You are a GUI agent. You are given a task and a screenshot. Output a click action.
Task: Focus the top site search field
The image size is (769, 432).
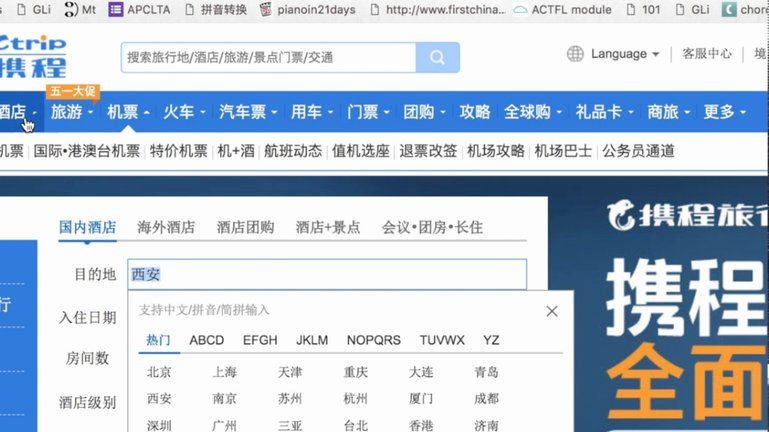tap(268, 57)
